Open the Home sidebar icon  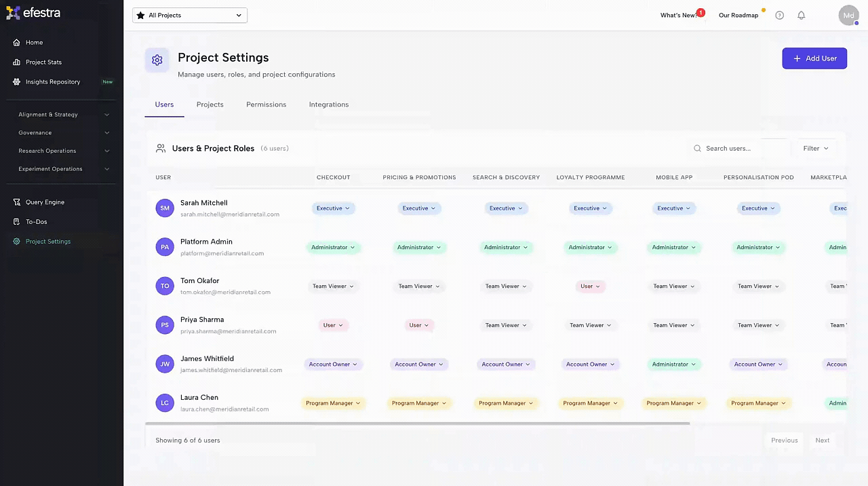17,42
